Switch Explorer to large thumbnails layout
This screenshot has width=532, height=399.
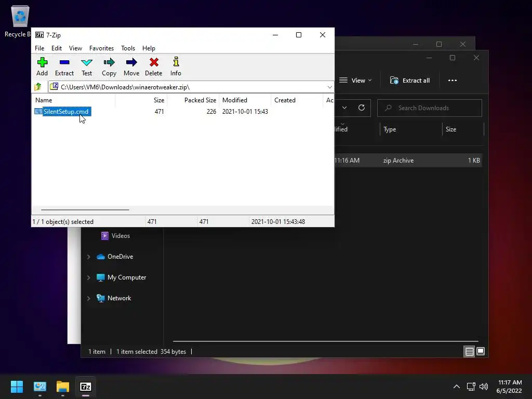click(x=481, y=351)
